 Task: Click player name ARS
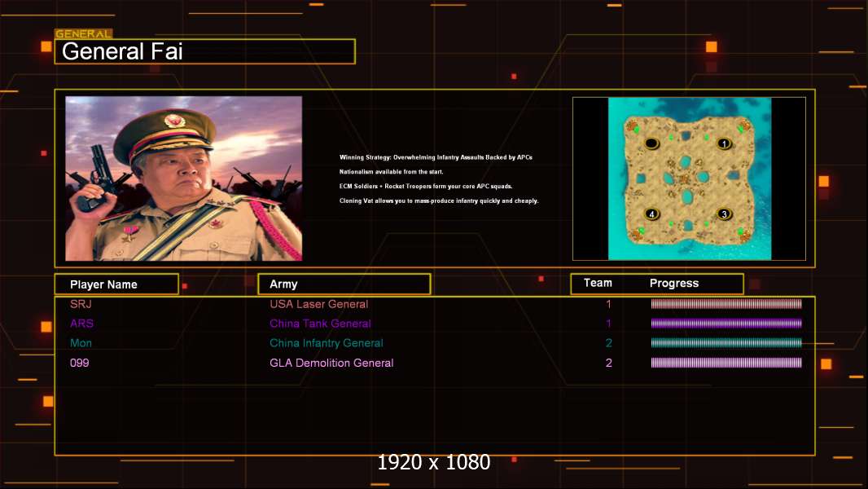81,324
